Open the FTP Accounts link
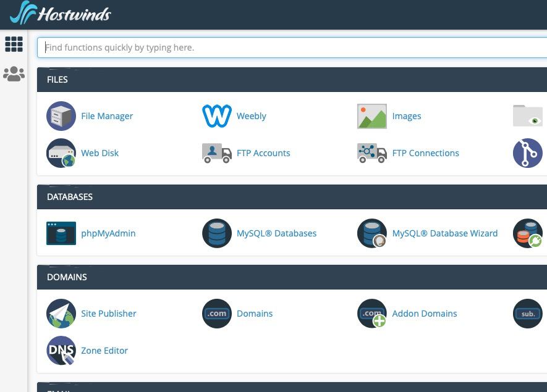 coord(263,153)
